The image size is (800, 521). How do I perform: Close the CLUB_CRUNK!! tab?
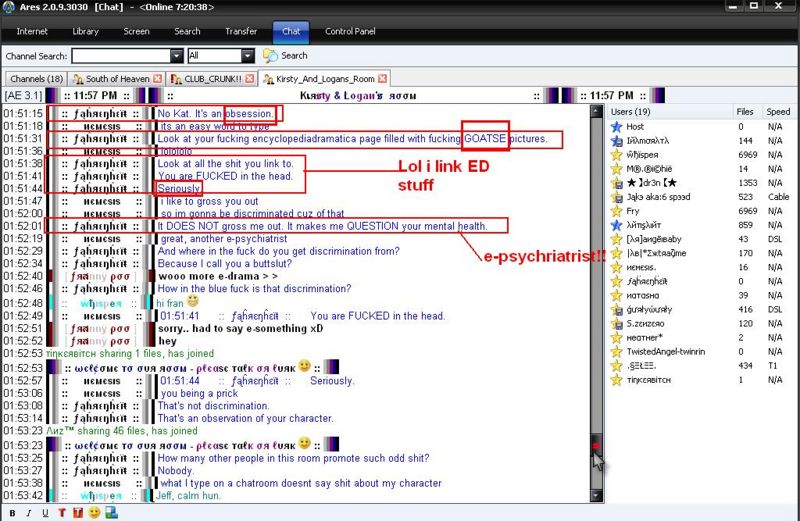pyautogui.click(x=249, y=78)
